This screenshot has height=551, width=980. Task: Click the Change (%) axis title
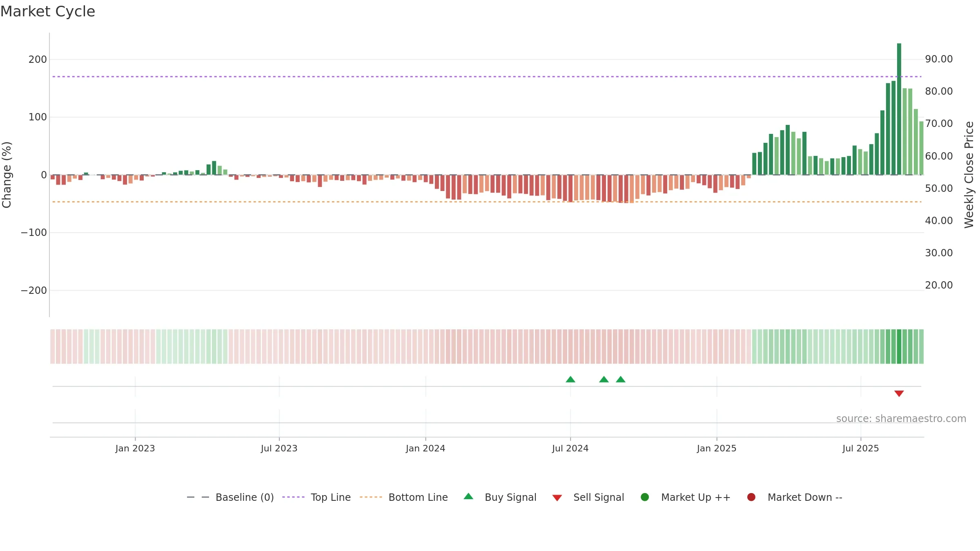click(7, 175)
